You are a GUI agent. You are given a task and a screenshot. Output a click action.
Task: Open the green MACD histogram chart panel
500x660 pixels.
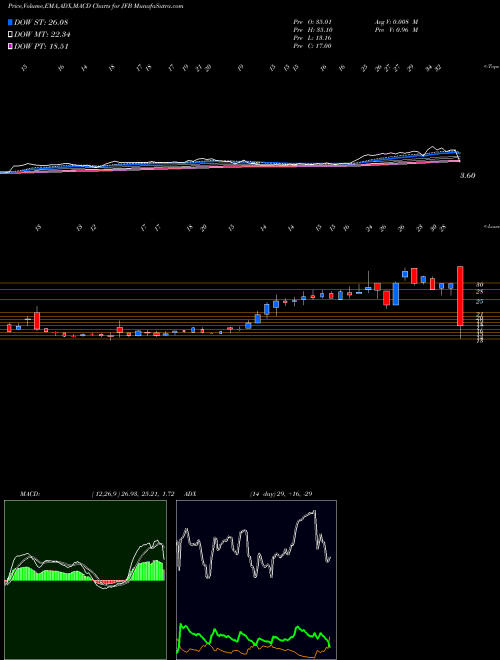85,580
